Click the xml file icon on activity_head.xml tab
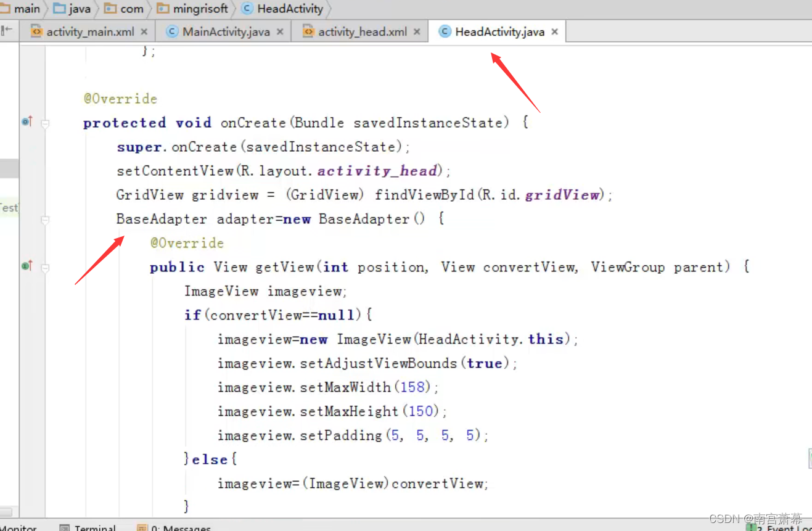Image resolution: width=812 pixels, height=531 pixels. click(308, 31)
